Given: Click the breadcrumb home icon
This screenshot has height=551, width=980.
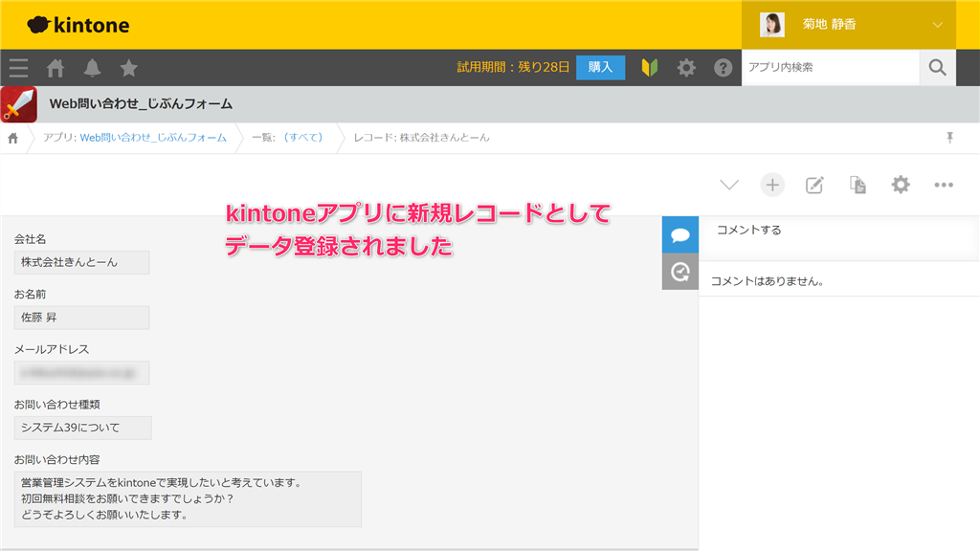Looking at the screenshot, I should tap(13, 138).
